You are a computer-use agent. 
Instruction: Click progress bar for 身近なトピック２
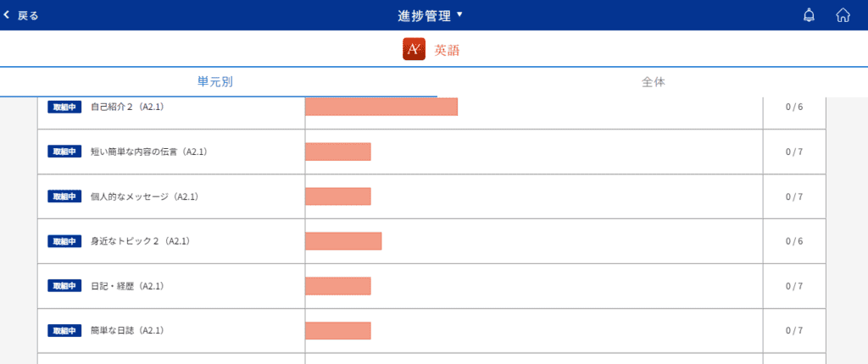point(343,241)
